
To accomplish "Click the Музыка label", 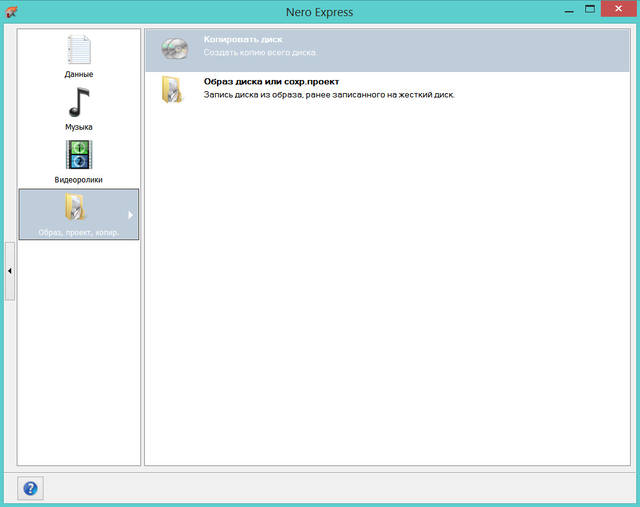I will point(79,127).
